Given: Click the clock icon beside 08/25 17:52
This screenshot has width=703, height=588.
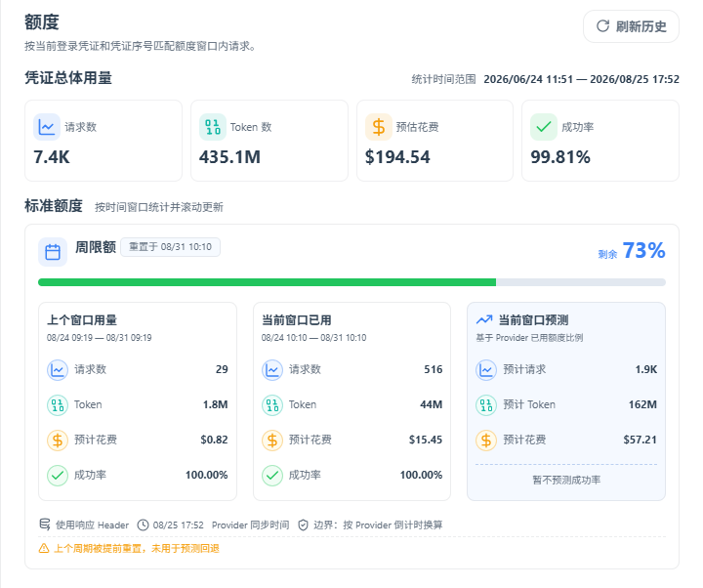Looking at the screenshot, I should point(143,525).
